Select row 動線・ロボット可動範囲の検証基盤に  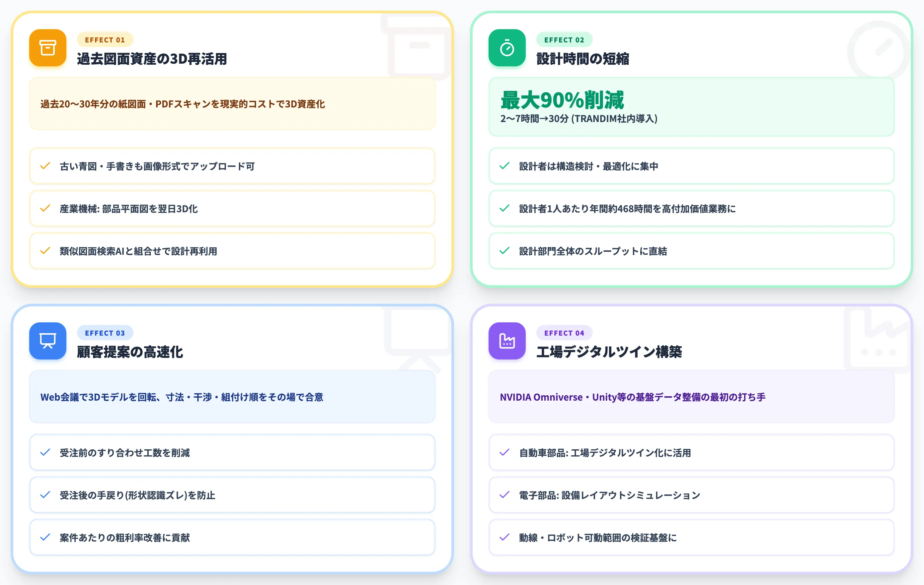pyautogui.click(x=691, y=538)
